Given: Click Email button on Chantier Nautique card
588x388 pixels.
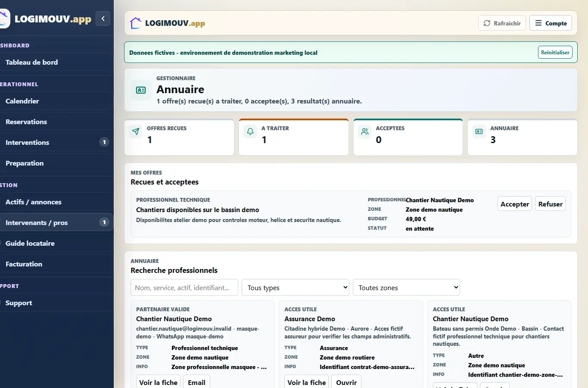Looking at the screenshot, I should (196, 382).
